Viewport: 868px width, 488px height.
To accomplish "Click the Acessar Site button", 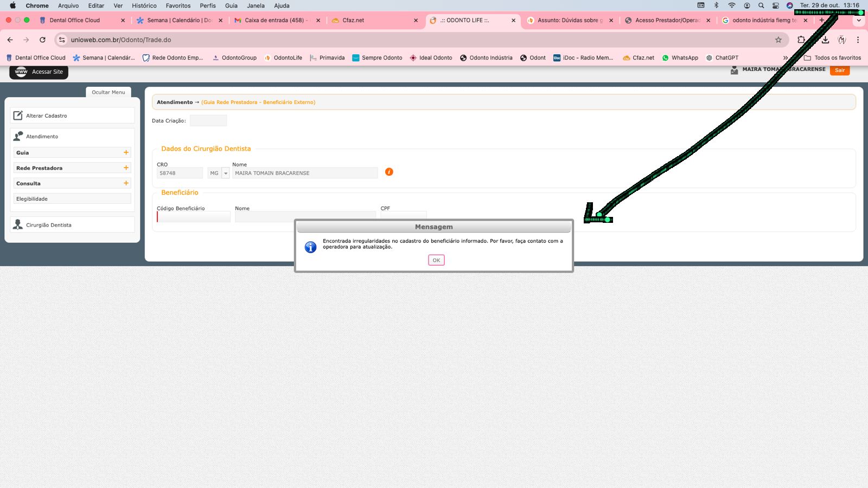I will tap(39, 72).
